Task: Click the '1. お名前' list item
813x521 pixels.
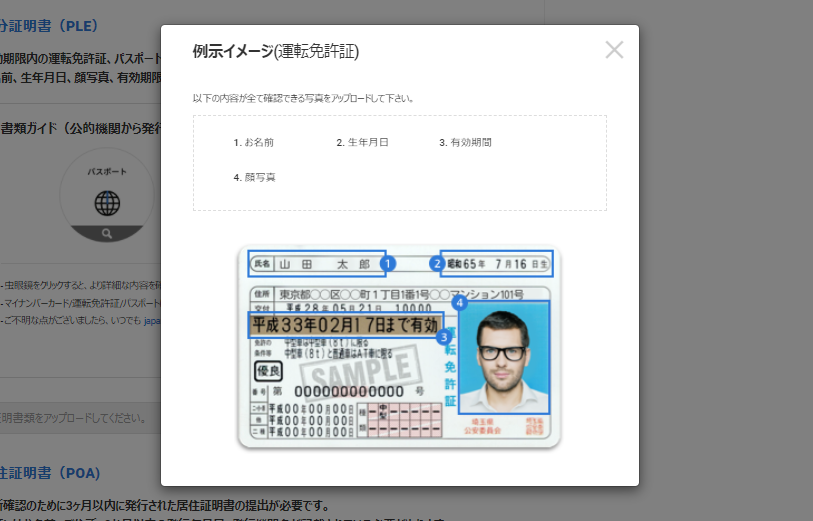Action: pos(254,143)
